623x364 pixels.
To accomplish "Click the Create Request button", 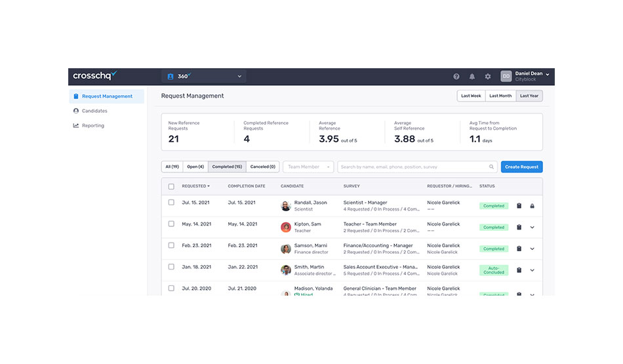I will (521, 167).
